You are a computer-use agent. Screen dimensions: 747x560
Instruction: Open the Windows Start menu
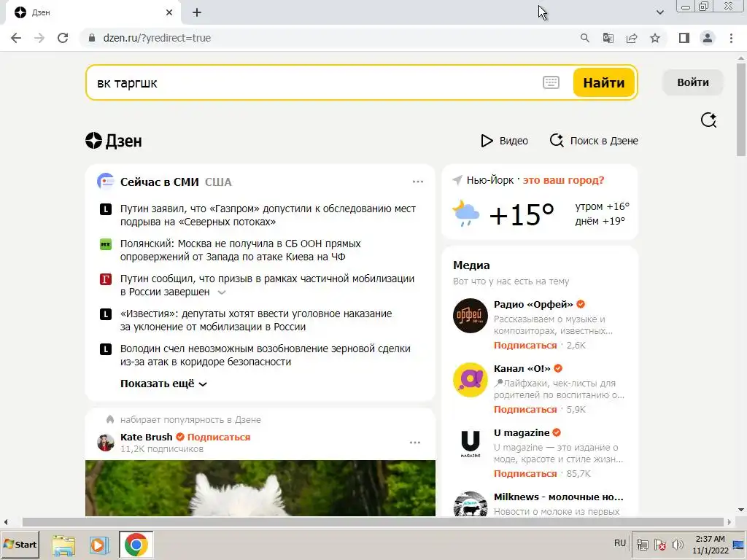20,544
